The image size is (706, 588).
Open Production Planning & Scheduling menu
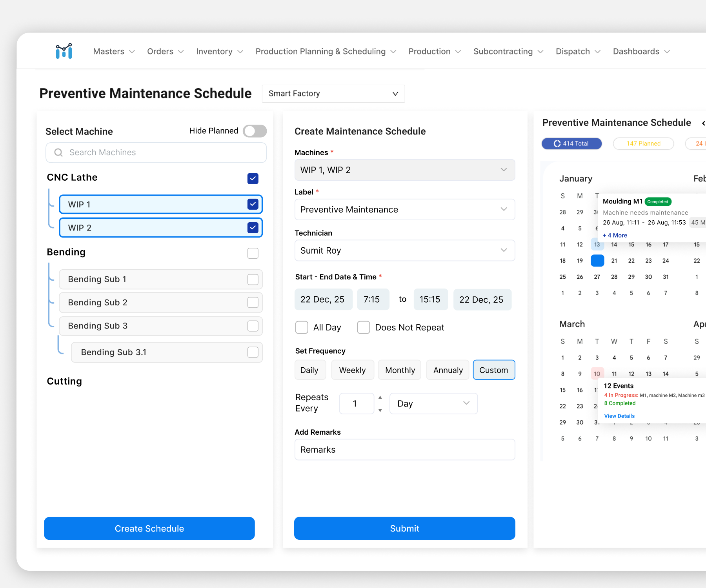pyautogui.click(x=326, y=51)
